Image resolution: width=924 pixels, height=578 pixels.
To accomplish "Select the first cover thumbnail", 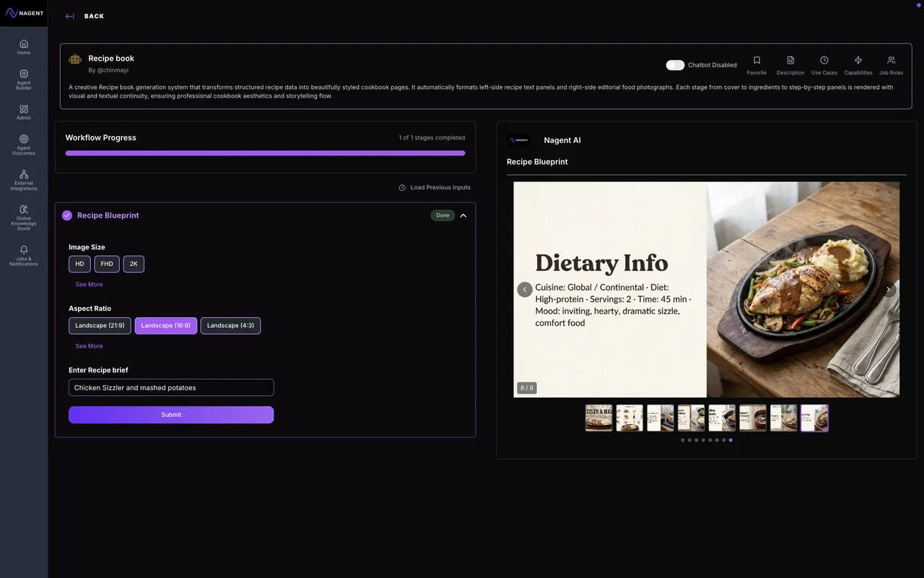I will pyautogui.click(x=598, y=418).
